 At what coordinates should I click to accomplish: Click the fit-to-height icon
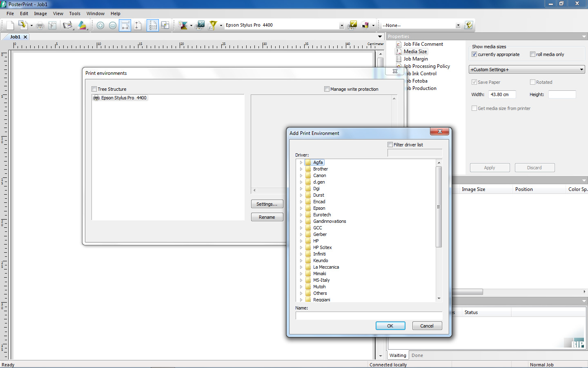click(138, 25)
